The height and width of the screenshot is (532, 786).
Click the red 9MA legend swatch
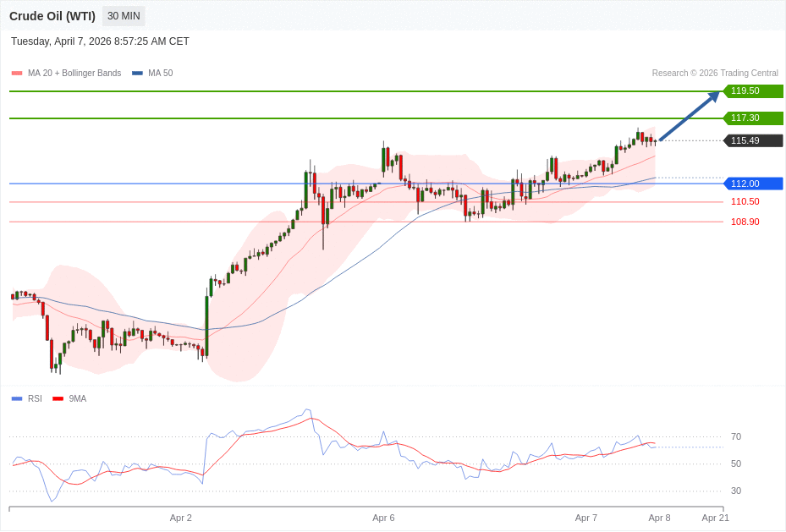(58, 398)
